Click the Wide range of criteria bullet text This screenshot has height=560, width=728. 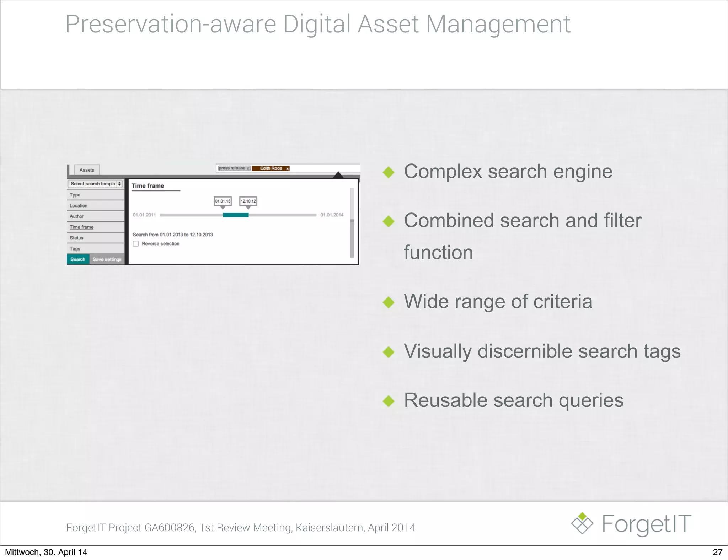tap(498, 302)
